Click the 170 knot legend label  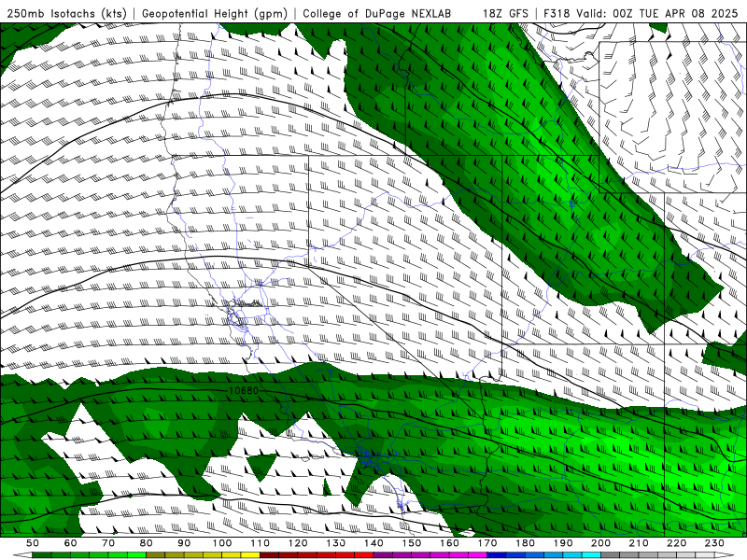coord(486,543)
